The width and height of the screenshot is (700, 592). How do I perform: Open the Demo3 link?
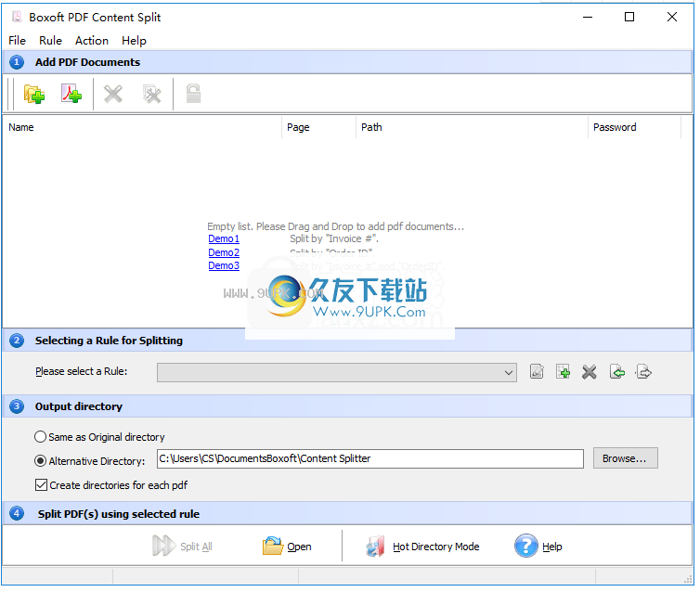(x=224, y=265)
